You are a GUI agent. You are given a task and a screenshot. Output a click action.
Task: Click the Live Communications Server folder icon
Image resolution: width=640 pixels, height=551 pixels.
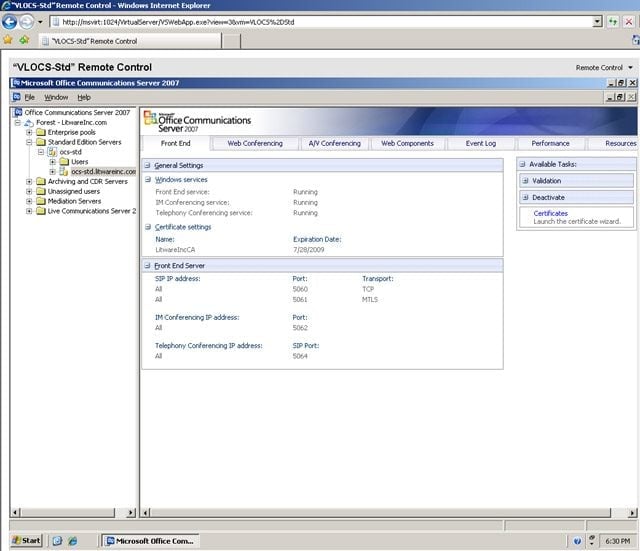[41, 211]
